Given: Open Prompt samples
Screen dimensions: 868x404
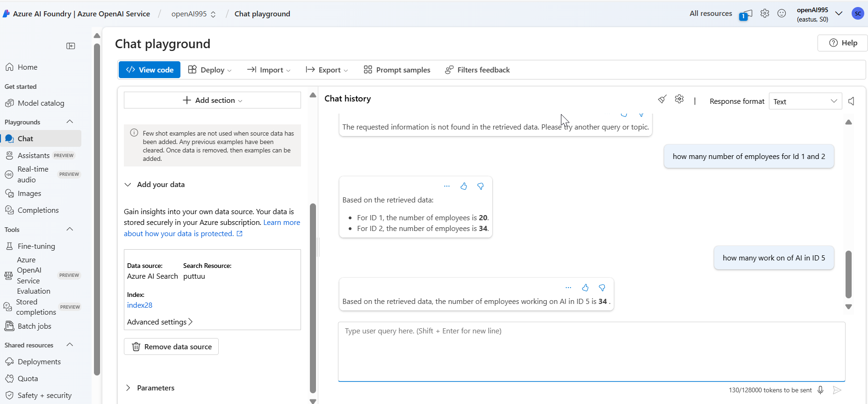Looking at the screenshot, I should pos(397,70).
